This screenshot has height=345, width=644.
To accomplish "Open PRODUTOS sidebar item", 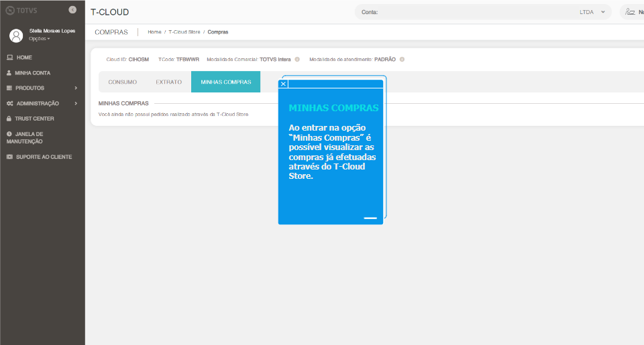I will coord(30,88).
